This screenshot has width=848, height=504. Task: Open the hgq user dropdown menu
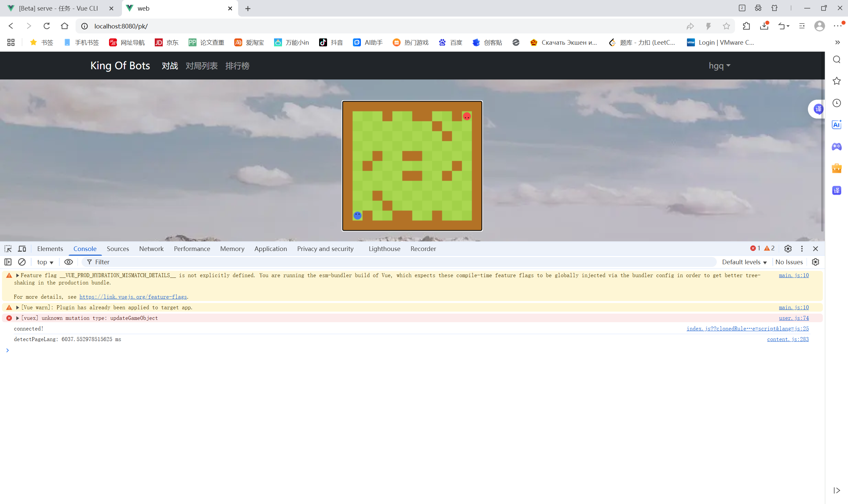[x=719, y=66]
